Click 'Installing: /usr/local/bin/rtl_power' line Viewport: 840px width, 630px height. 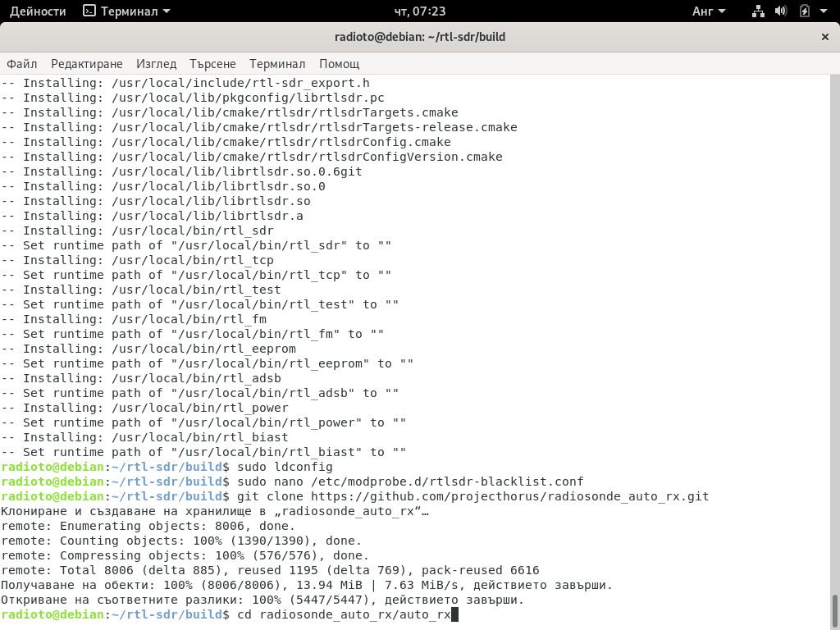coord(144,409)
